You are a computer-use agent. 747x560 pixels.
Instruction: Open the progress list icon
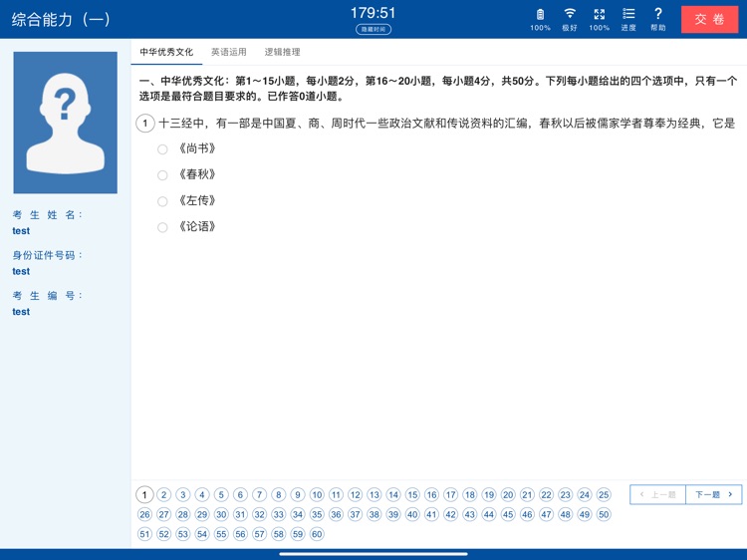tap(628, 13)
